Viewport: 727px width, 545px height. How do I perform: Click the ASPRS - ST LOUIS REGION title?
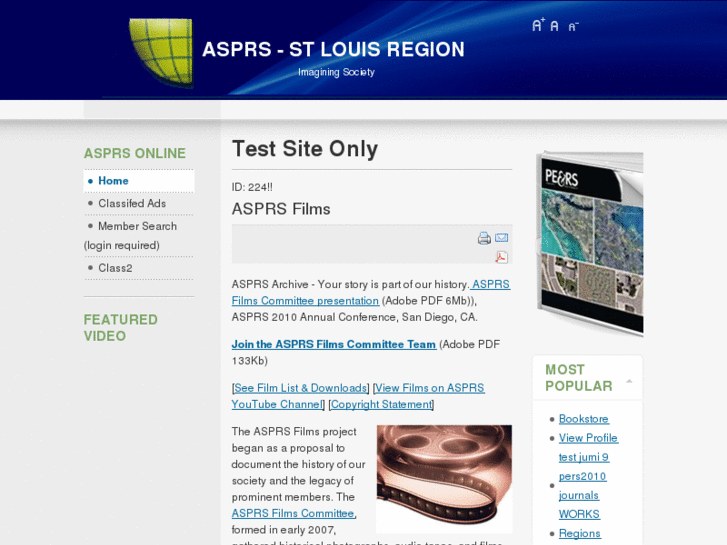[333, 50]
